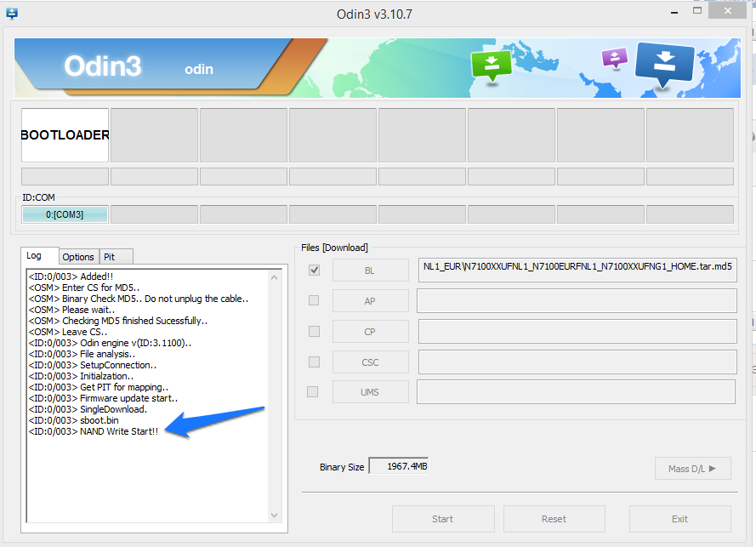Image resolution: width=756 pixels, height=547 pixels.
Task: Click the log scrollbar up arrow
Action: [275, 277]
